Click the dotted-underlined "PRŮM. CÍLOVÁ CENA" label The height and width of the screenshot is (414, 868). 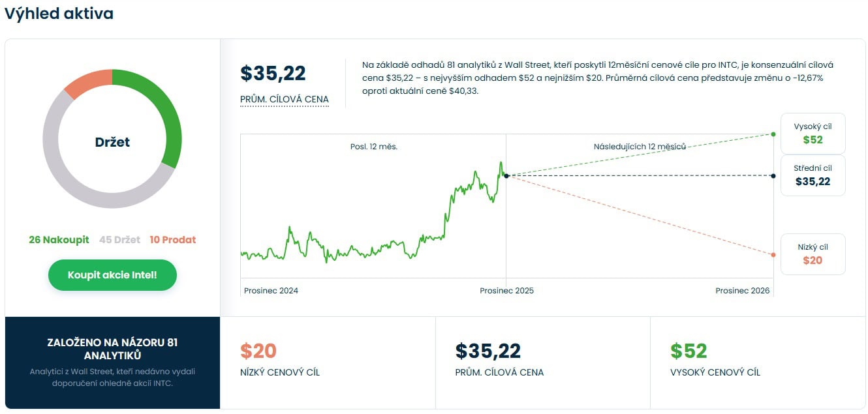pyautogui.click(x=285, y=100)
